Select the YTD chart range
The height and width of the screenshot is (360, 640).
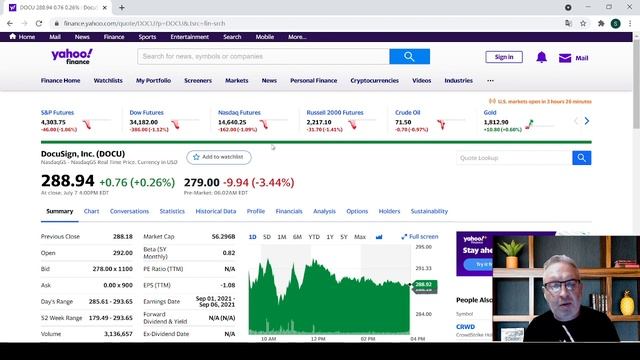[314, 237]
